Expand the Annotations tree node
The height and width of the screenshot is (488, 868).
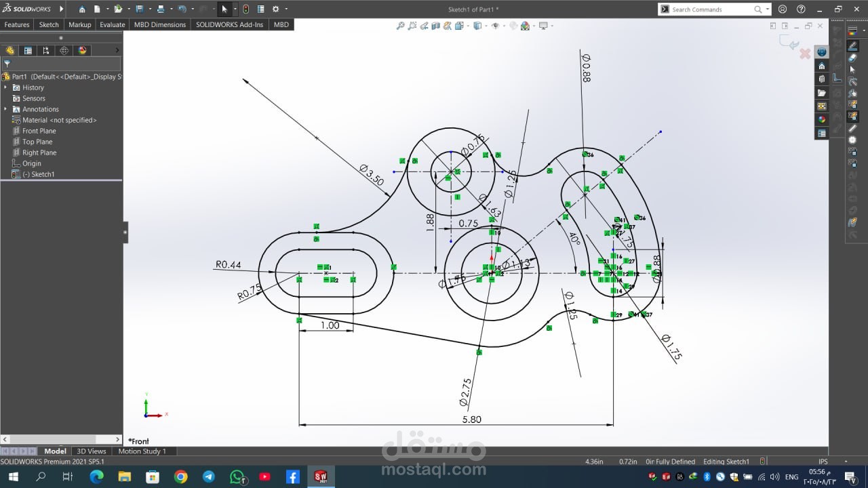click(5, 109)
